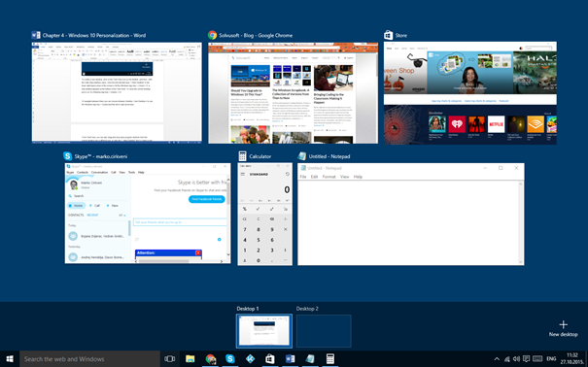Select the Desktop 1 thumbnail
The height and width of the screenshot is (367, 588).
tap(264, 331)
